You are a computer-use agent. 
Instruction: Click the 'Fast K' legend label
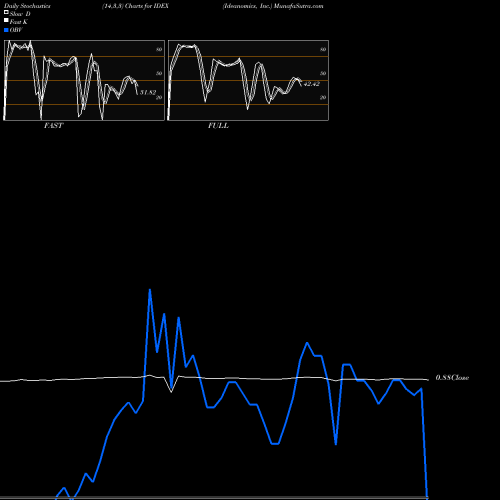click(18, 22)
